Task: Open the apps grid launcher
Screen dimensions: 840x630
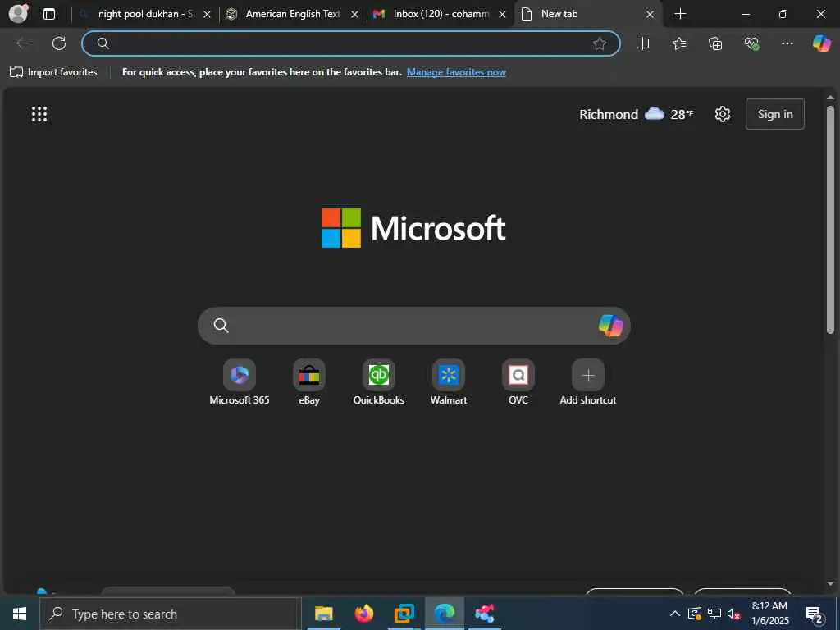Action: [39, 114]
